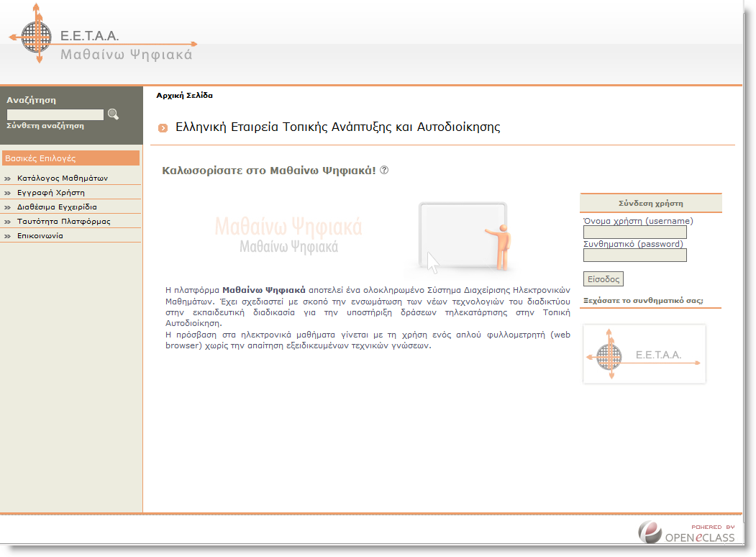Click the Είσοδος login button

click(604, 279)
